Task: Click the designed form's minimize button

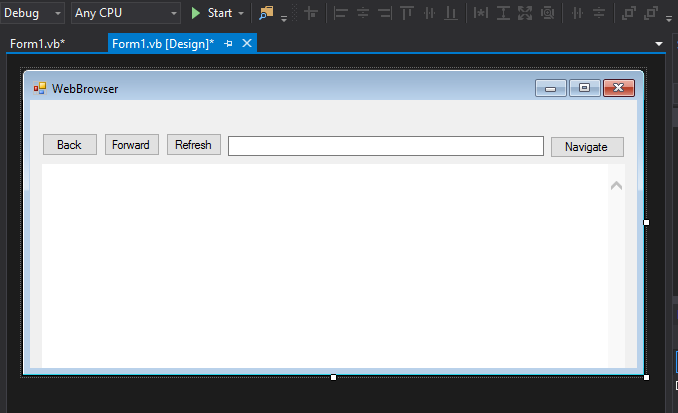Action: (x=550, y=88)
